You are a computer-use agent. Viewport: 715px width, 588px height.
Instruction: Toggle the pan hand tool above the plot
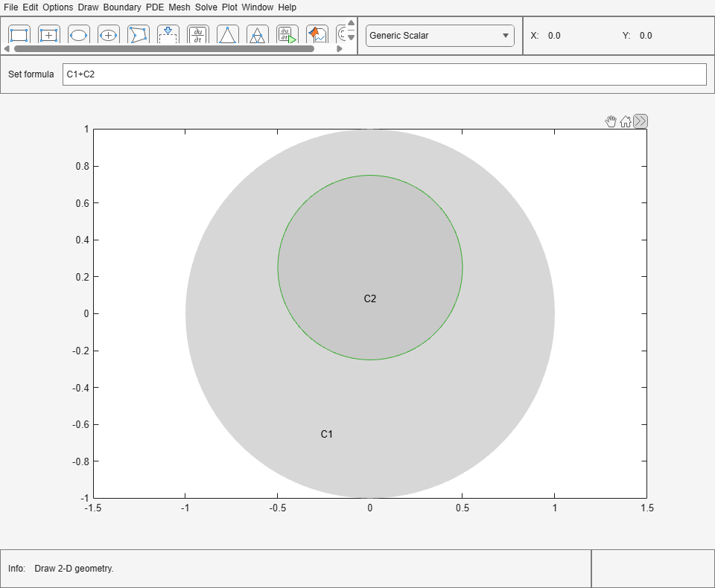pyautogui.click(x=611, y=121)
